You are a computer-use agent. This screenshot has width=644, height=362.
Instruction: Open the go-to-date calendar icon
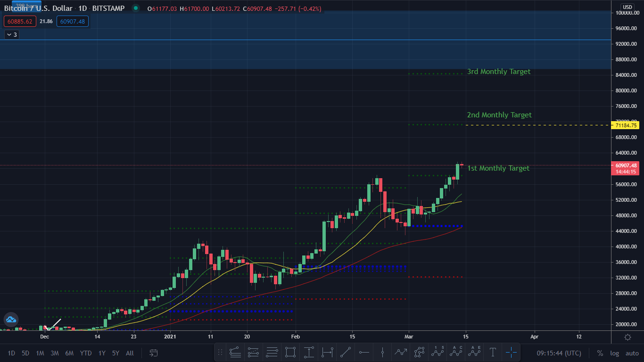[x=154, y=353]
